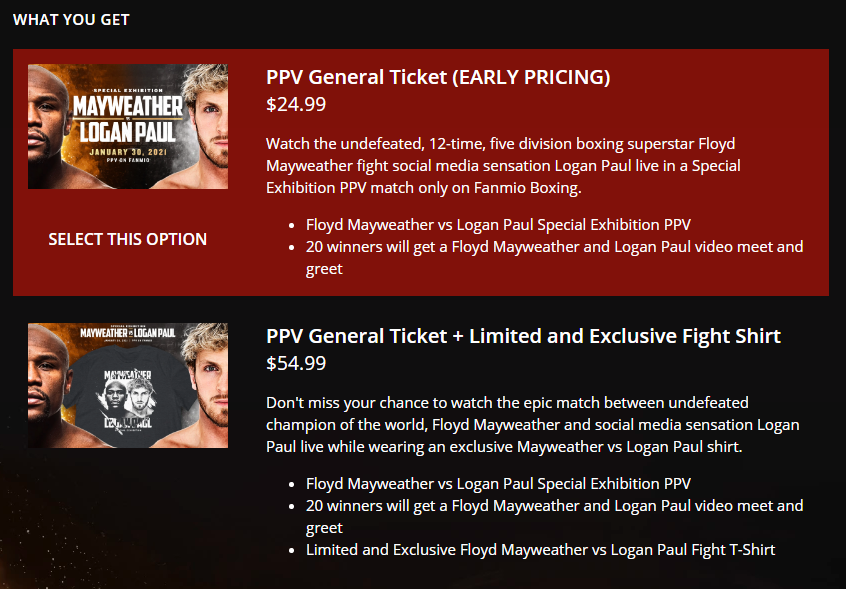Click the $54.99 shirt bundle price
This screenshot has height=589, width=846.
(x=296, y=363)
